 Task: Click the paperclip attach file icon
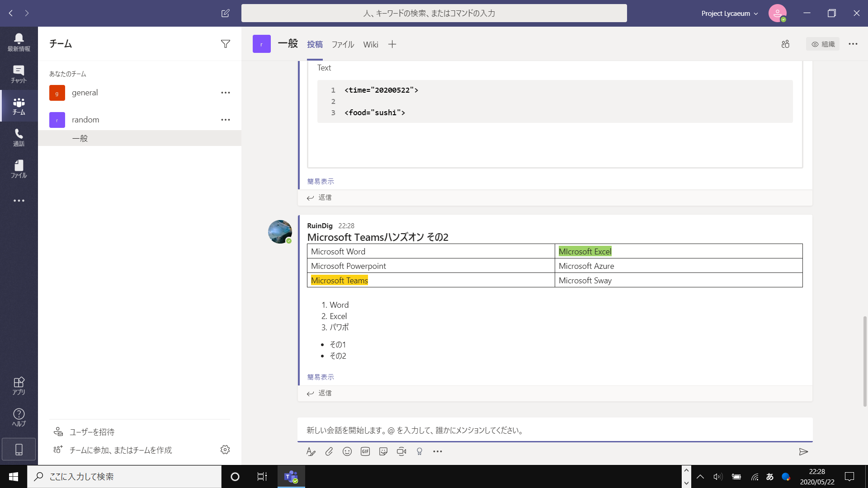[329, 451]
